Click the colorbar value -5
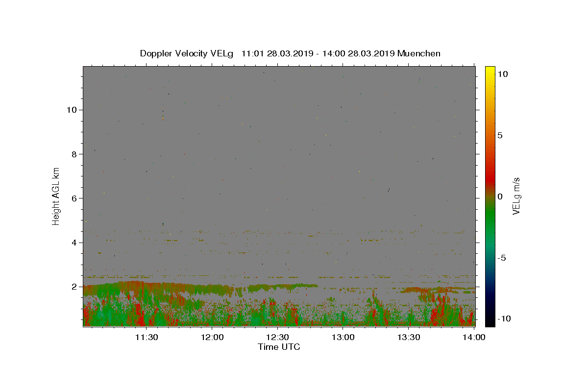 point(501,258)
